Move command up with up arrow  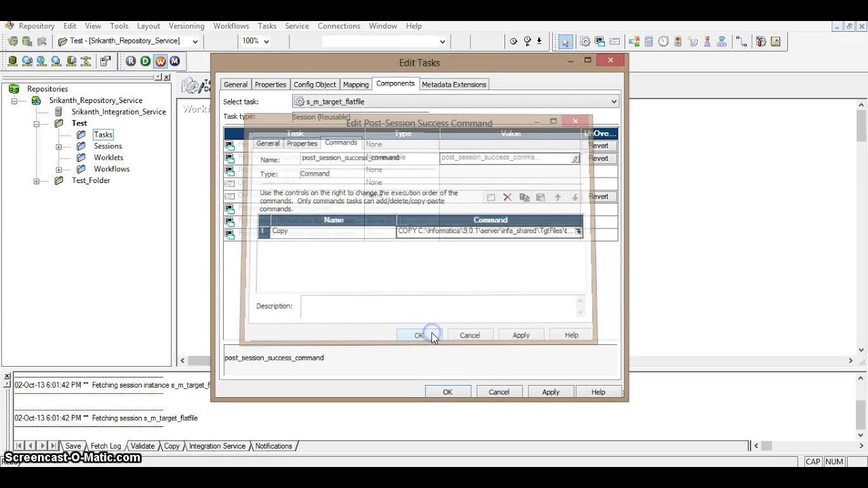[557, 197]
